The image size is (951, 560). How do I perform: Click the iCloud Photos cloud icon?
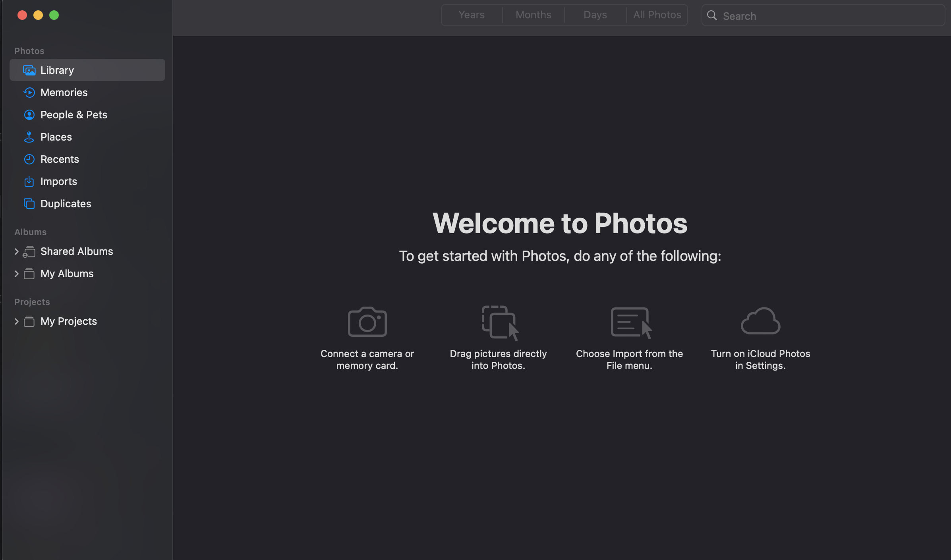(x=760, y=321)
